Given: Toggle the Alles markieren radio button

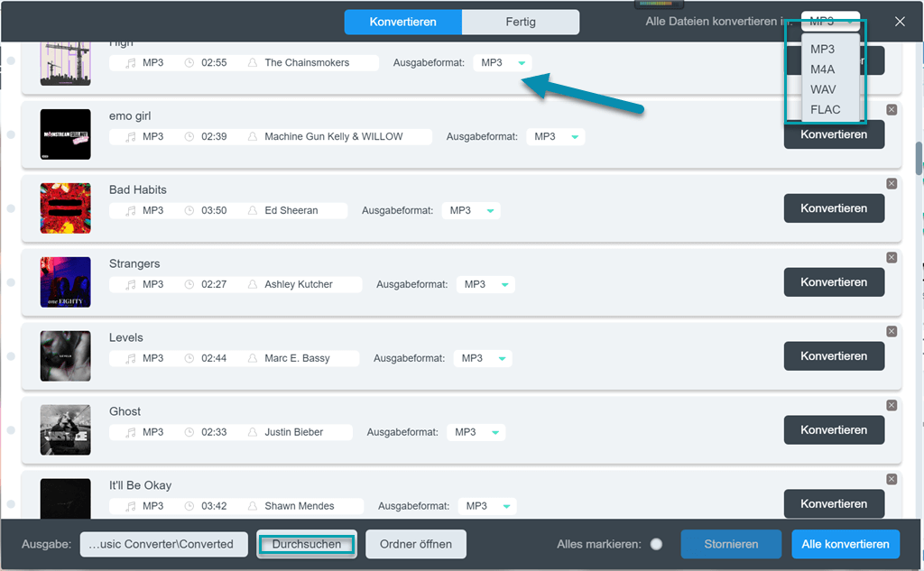Looking at the screenshot, I should (x=656, y=544).
